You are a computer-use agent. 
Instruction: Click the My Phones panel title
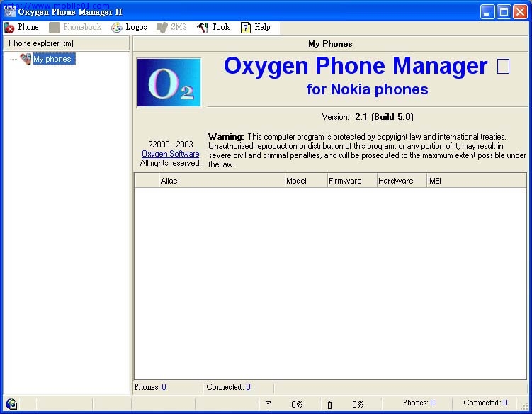(331, 44)
